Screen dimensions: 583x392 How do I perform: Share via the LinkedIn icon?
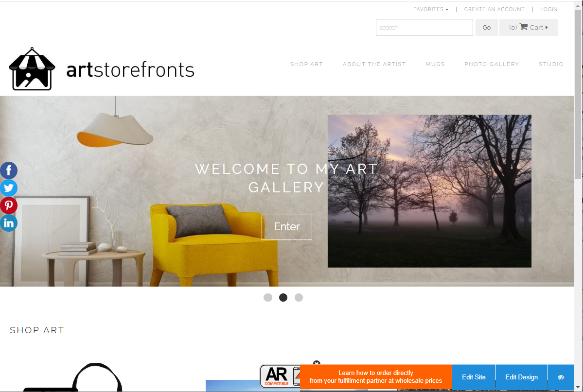(9, 223)
